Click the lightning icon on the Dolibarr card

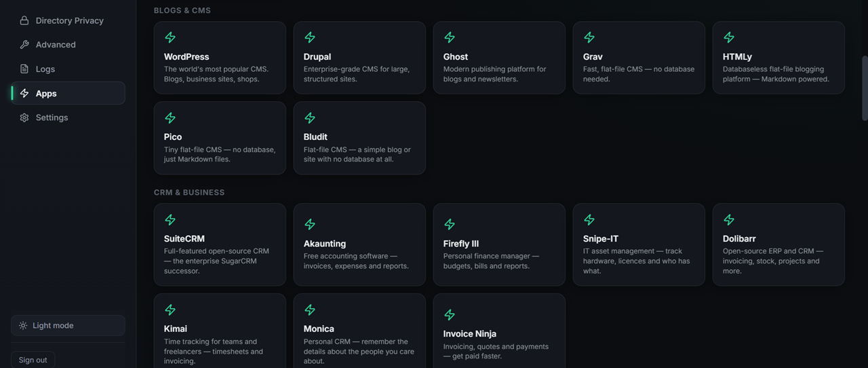pos(729,219)
